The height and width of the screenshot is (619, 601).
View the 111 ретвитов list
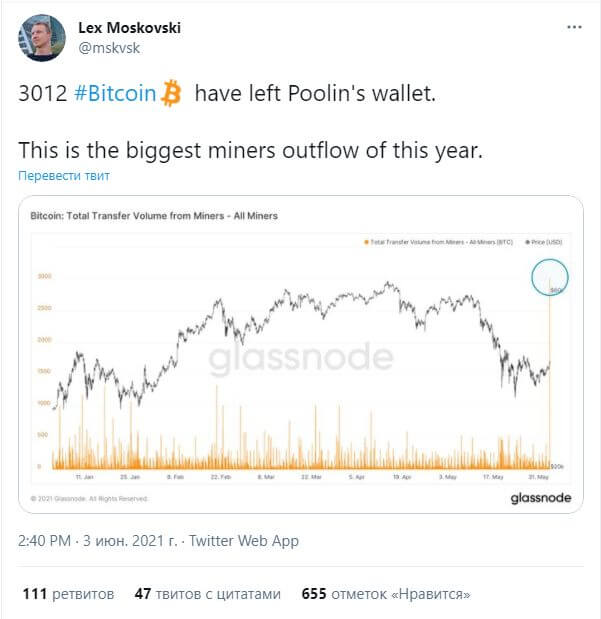(x=68, y=594)
